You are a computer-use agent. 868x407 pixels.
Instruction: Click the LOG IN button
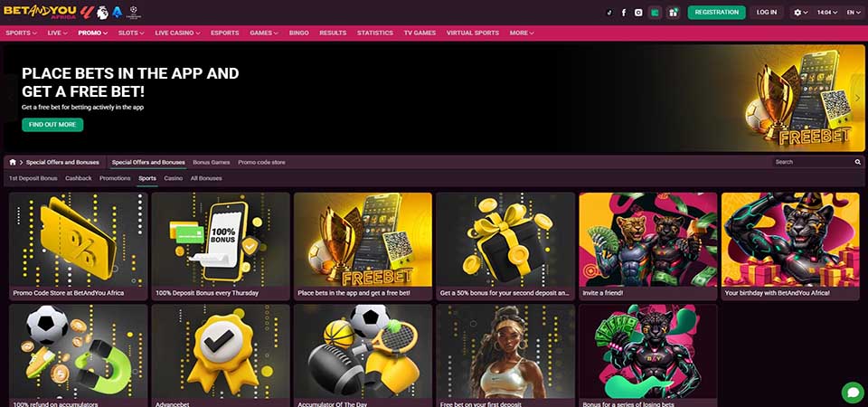(x=767, y=12)
